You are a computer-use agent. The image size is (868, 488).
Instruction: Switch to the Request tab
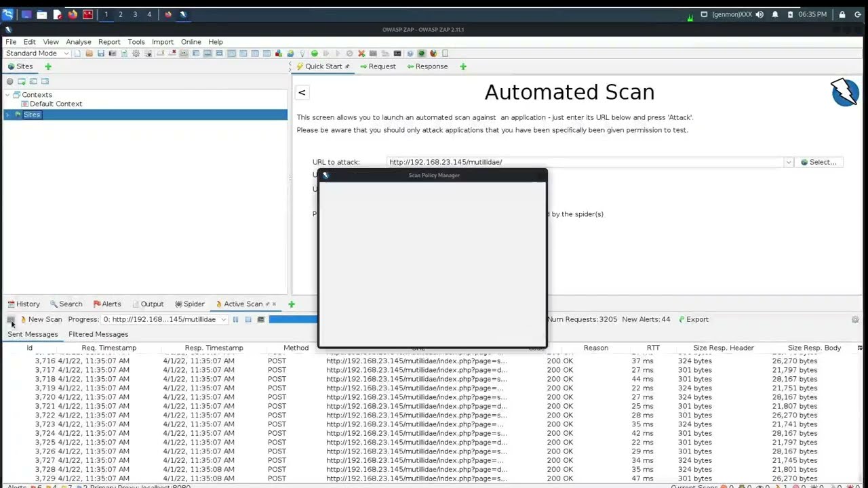pos(378,66)
